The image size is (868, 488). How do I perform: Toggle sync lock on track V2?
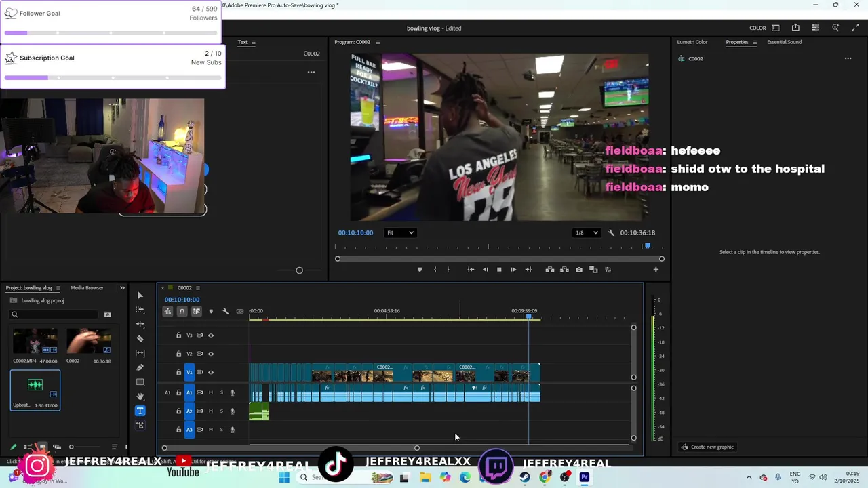200,354
